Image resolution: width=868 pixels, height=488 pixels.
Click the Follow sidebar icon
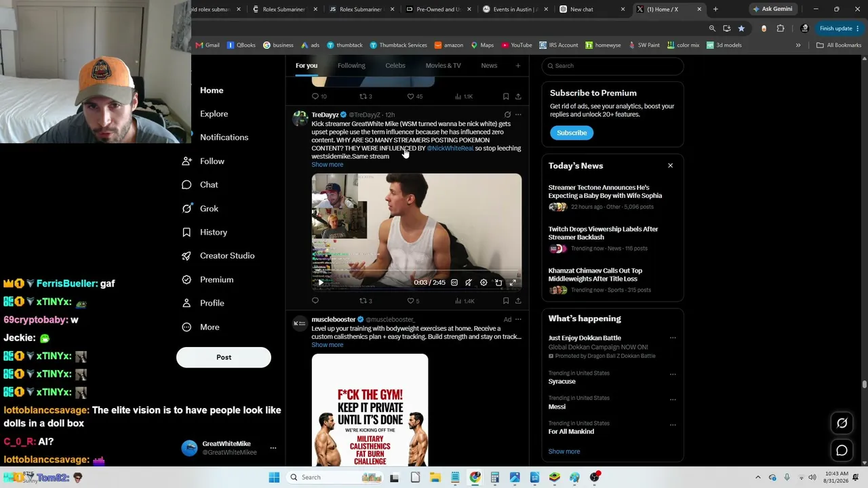(186, 161)
